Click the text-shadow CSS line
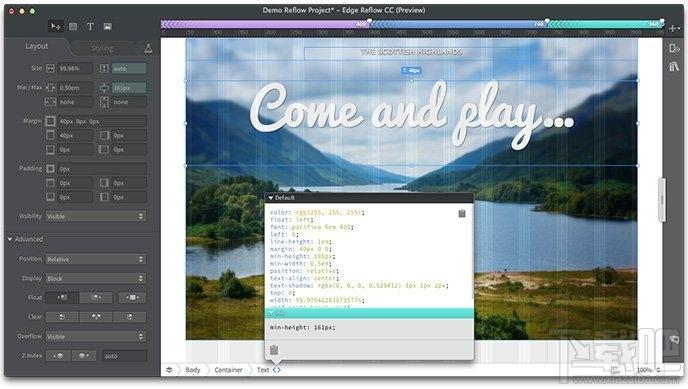The width and height of the screenshot is (688, 389). [x=359, y=286]
